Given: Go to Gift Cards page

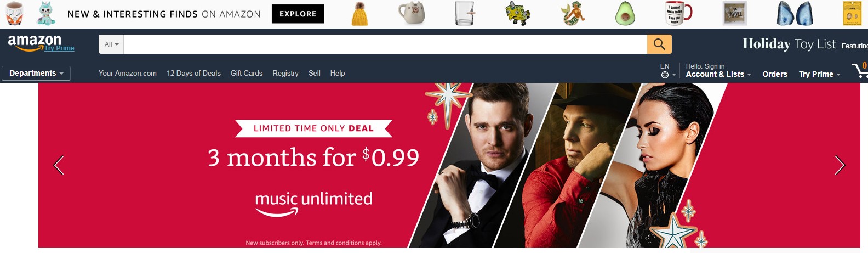Looking at the screenshot, I should click(x=247, y=73).
